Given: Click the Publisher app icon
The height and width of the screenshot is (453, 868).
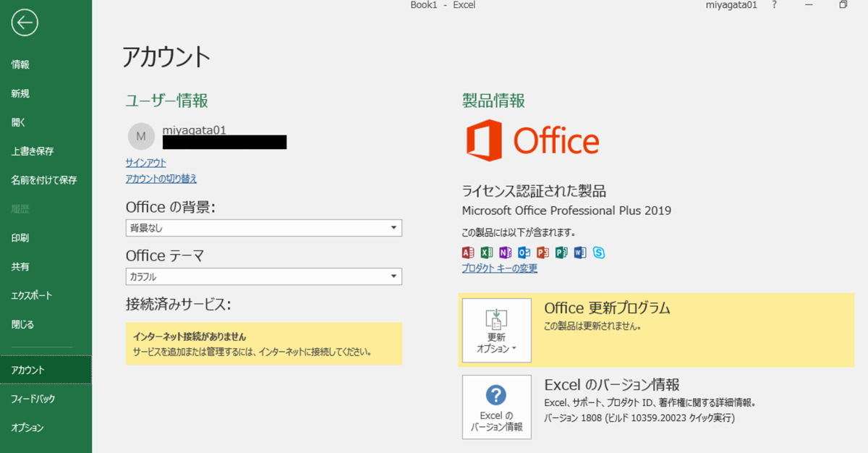Looking at the screenshot, I should click(561, 253).
